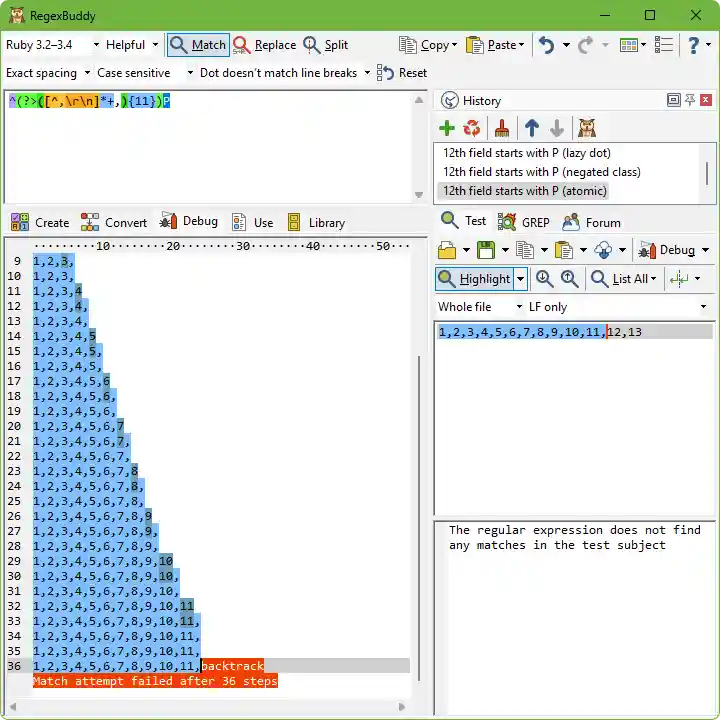Open the Help question mark icon
The image size is (720, 720).
click(693, 45)
